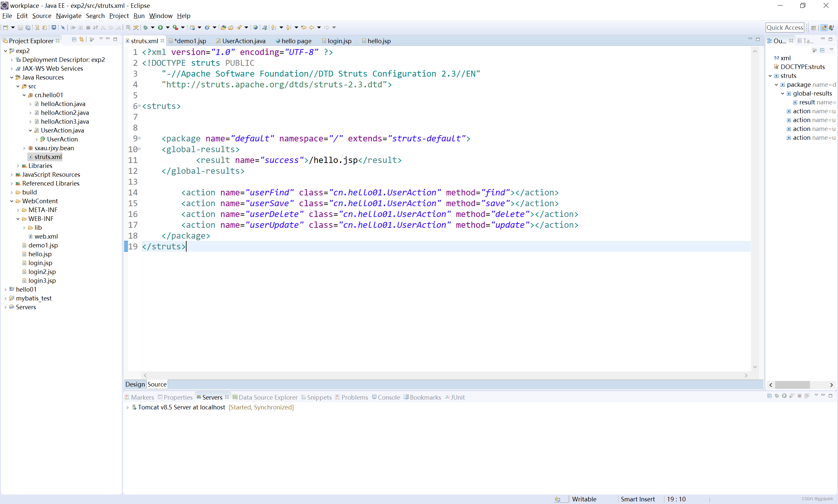The image size is (838, 504).
Task: Open the Run dropdown arrow in toolbar
Action: tap(168, 27)
